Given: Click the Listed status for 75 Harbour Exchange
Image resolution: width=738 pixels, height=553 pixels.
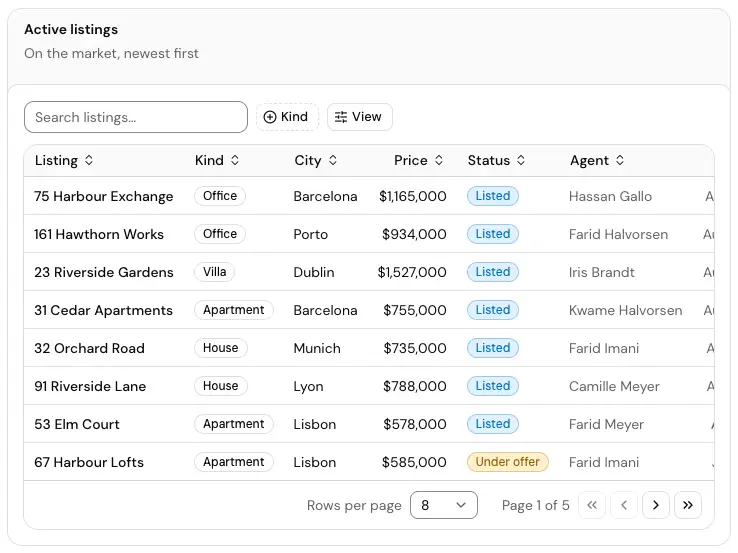Looking at the screenshot, I should click(x=493, y=196).
